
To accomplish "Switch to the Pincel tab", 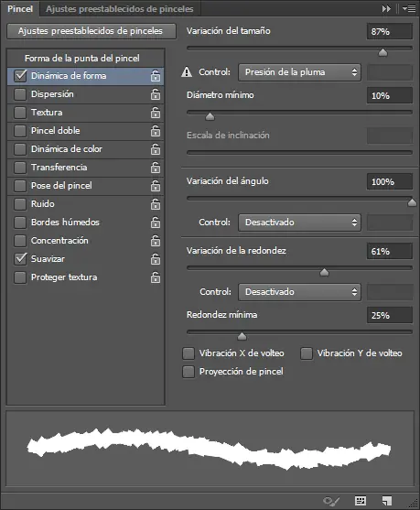I will pos(20,9).
